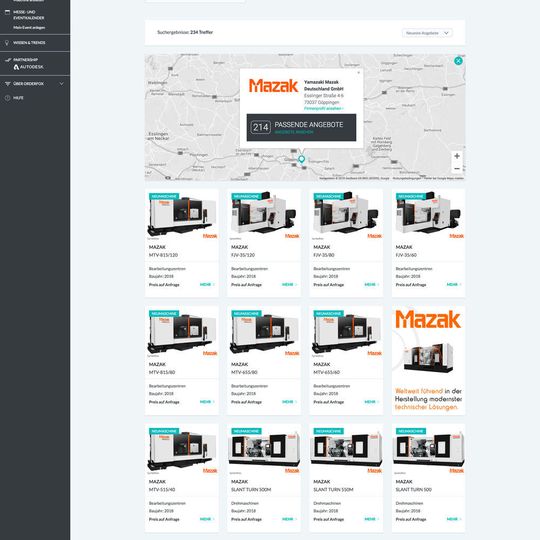Open the Neueste Angebote sort dropdown

coord(427,33)
